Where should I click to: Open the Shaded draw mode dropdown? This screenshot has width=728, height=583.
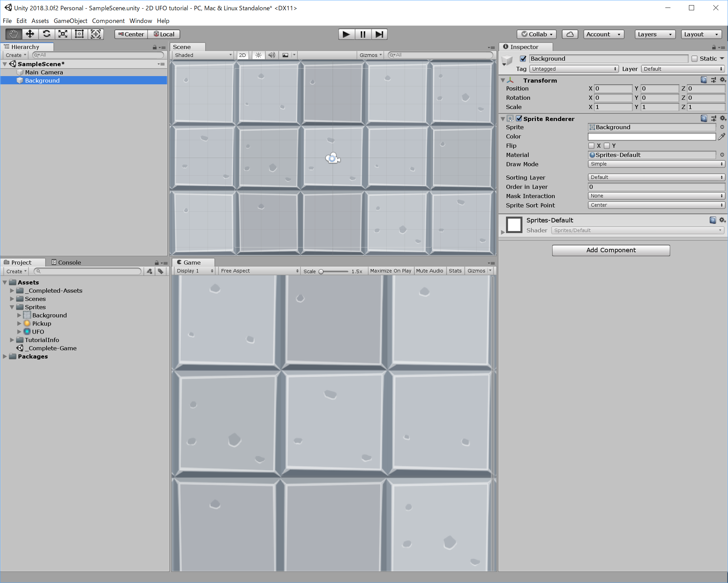click(x=203, y=55)
